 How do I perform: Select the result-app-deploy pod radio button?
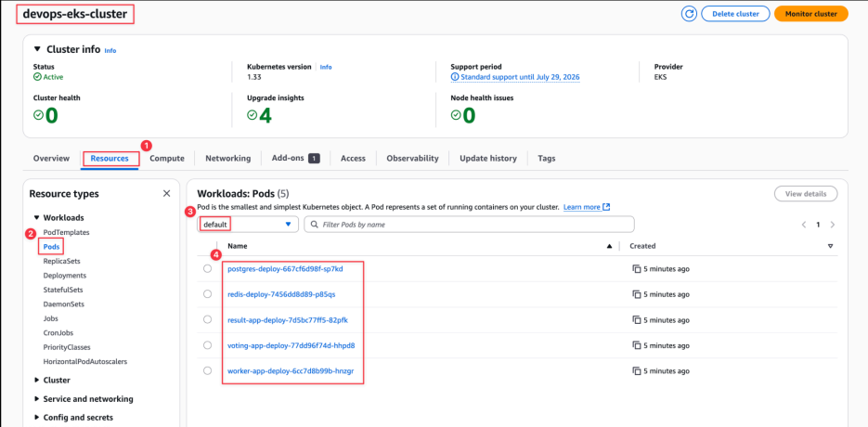[x=208, y=319]
